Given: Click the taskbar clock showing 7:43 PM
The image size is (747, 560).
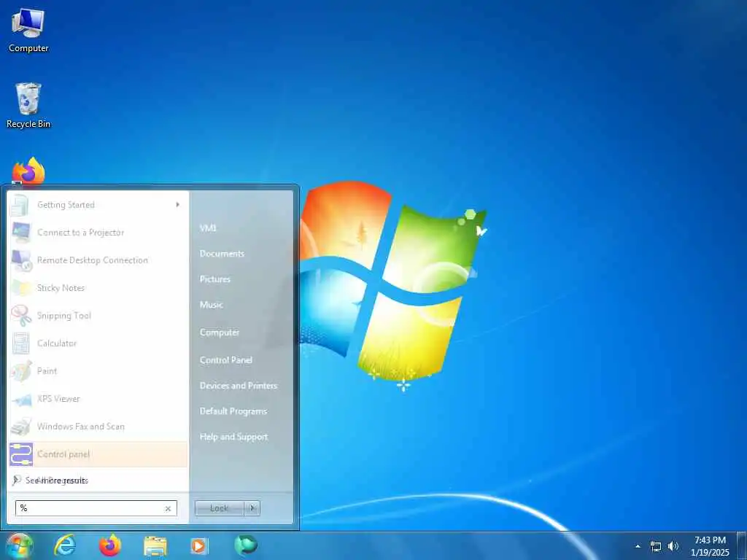Looking at the screenshot, I should coord(710,546).
